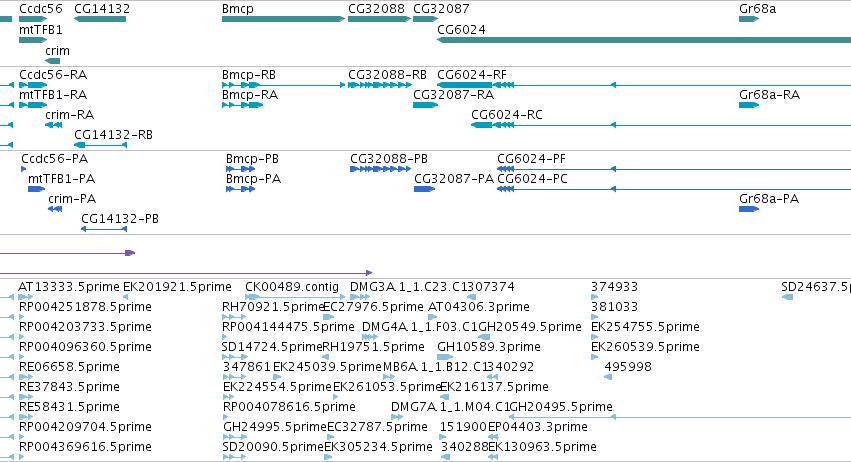Click EST 374933
The width and height of the screenshot is (851, 462).
click(614, 287)
